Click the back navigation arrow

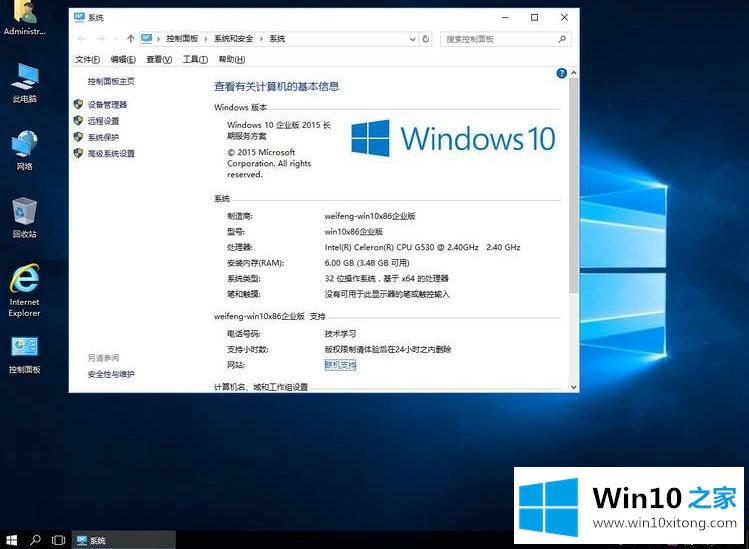point(82,39)
